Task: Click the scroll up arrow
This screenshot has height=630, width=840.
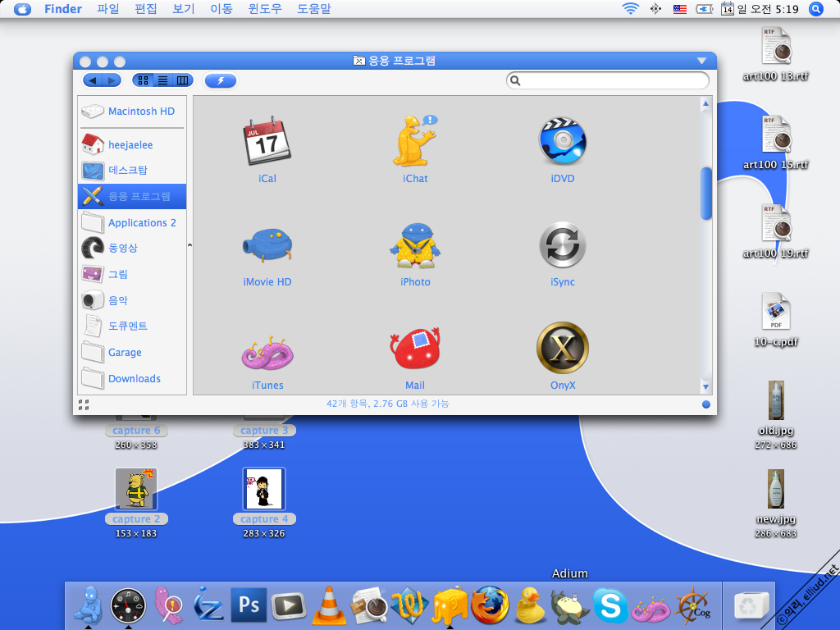Action: click(705, 103)
